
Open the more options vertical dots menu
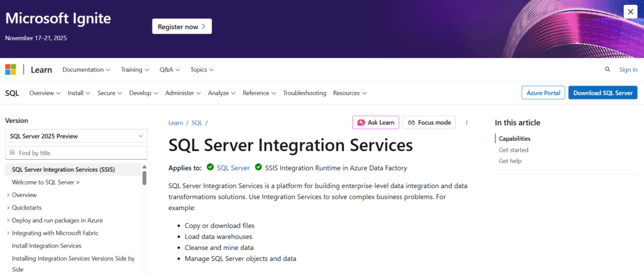click(x=467, y=123)
